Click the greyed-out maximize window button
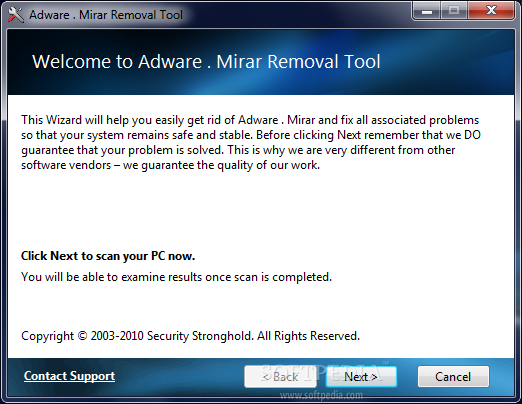Image resolution: width=522 pixels, height=404 pixels. coord(454,11)
